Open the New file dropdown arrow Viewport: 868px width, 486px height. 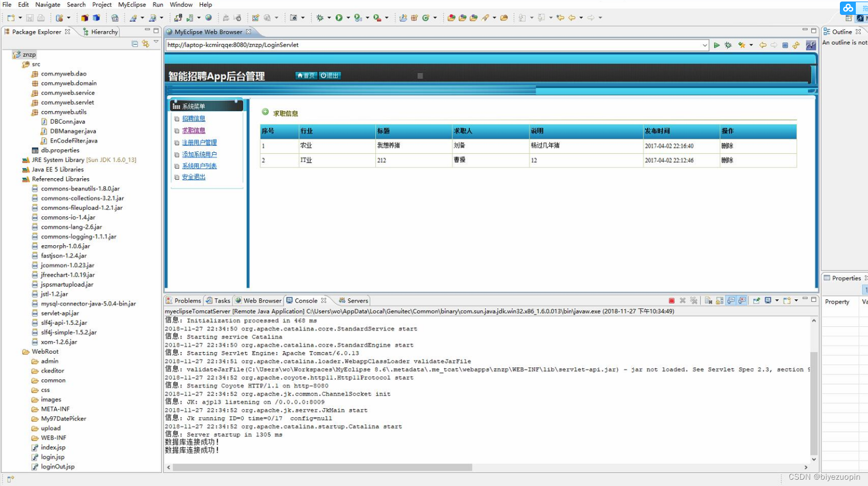coord(21,17)
